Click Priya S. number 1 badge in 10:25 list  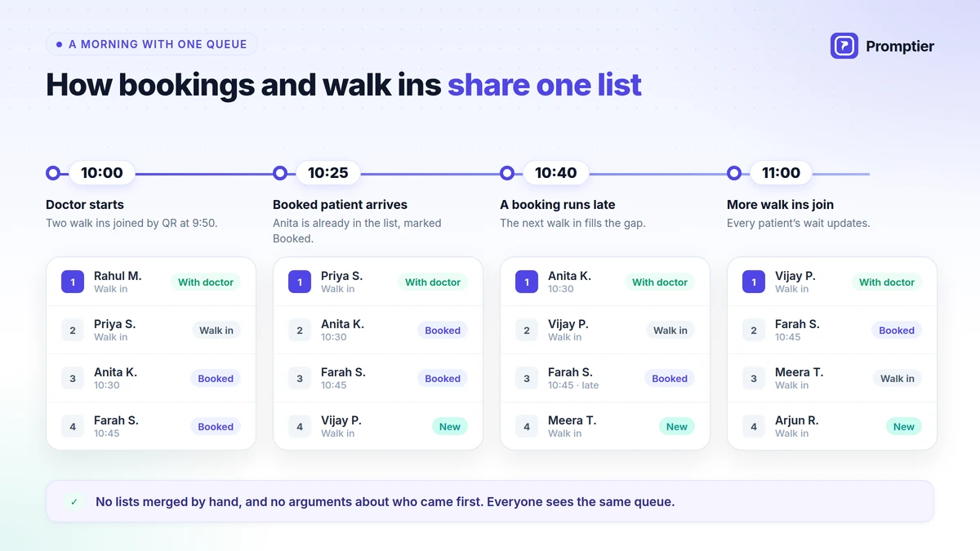pyautogui.click(x=300, y=282)
